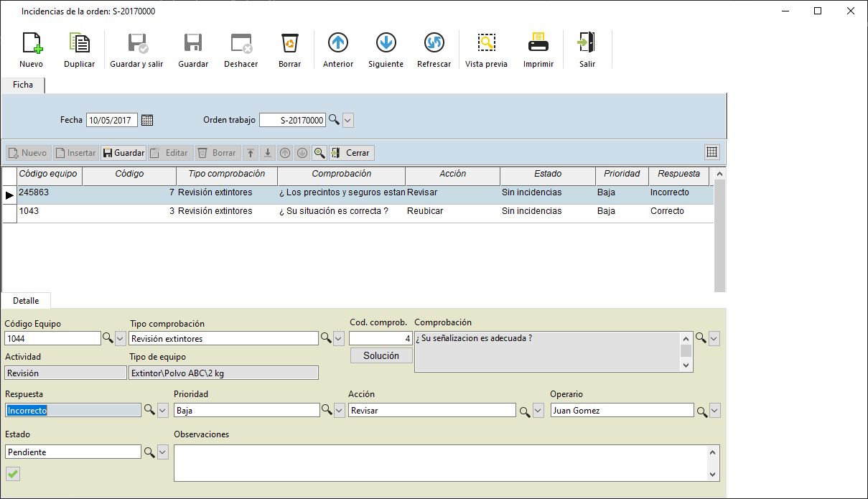
Task: Click the Deshacer undo icon
Action: coord(241,44)
